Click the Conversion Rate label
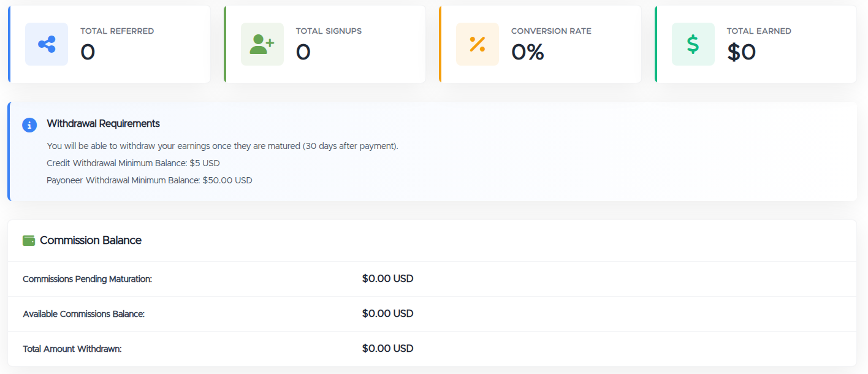Screen dimensions: 868x374 coord(551,31)
